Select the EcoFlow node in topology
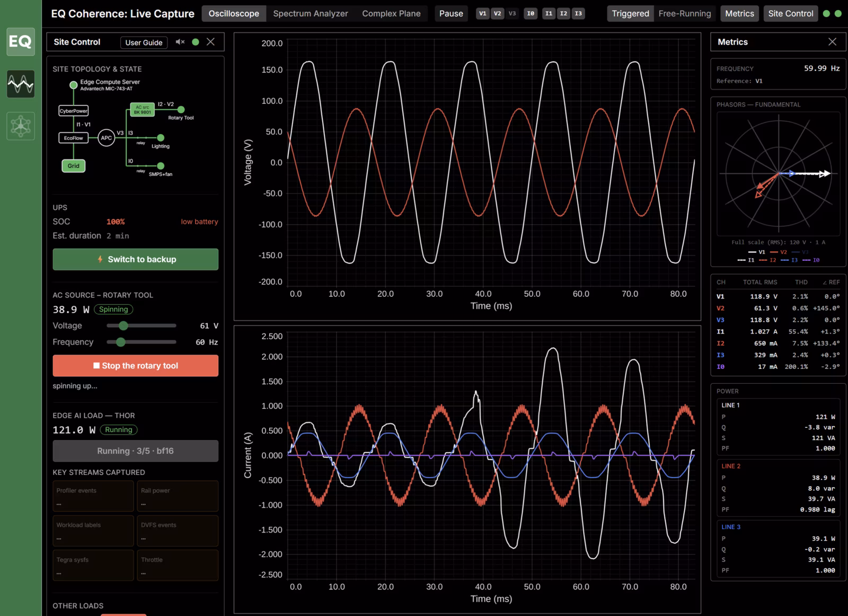848x616 pixels. pyautogui.click(x=73, y=138)
